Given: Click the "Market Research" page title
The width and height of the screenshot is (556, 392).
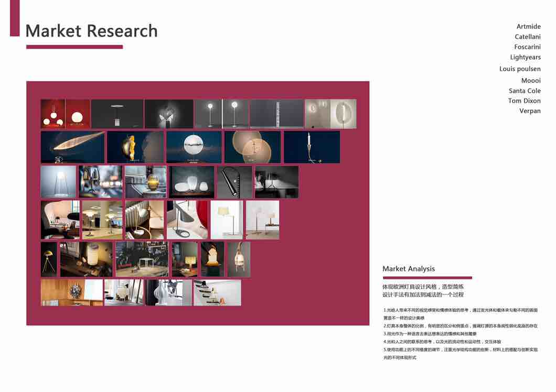Looking at the screenshot, I should click(x=91, y=31).
